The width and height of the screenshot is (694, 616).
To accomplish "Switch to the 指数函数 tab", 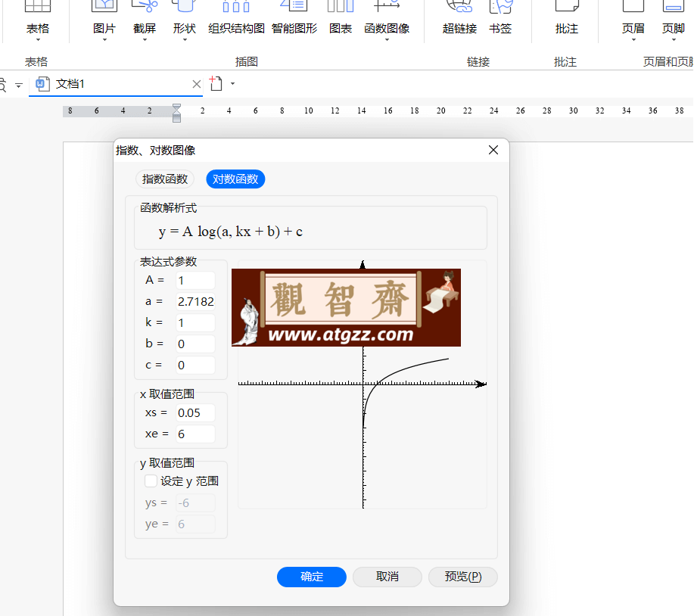I will [165, 179].
